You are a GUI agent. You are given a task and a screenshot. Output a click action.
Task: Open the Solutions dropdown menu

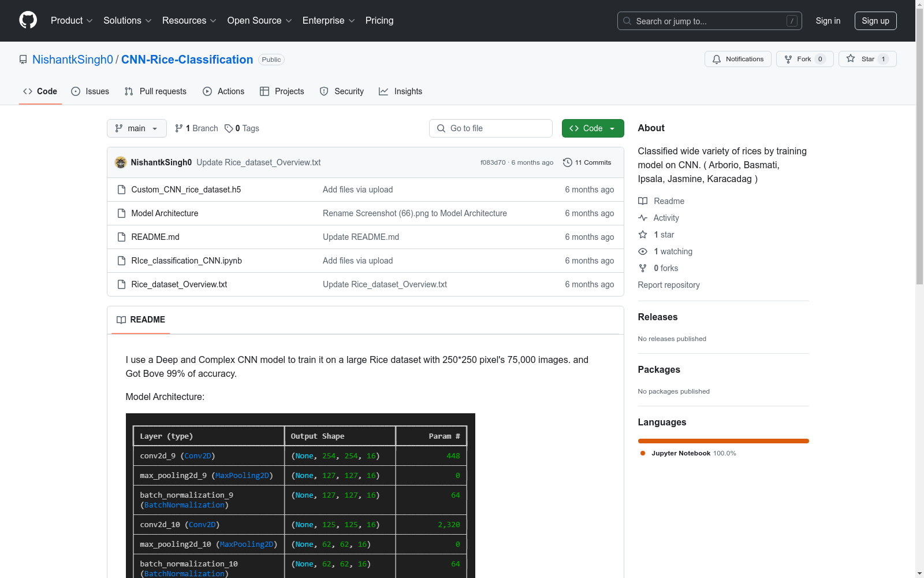pyautogui.click(x=128, y=21)
